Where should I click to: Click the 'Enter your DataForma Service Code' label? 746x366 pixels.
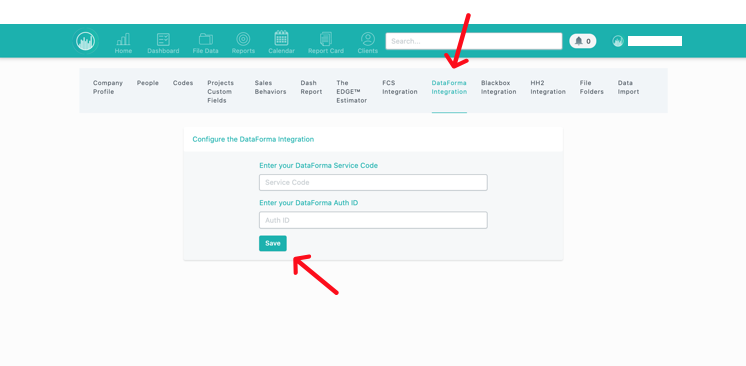[318, 166]
